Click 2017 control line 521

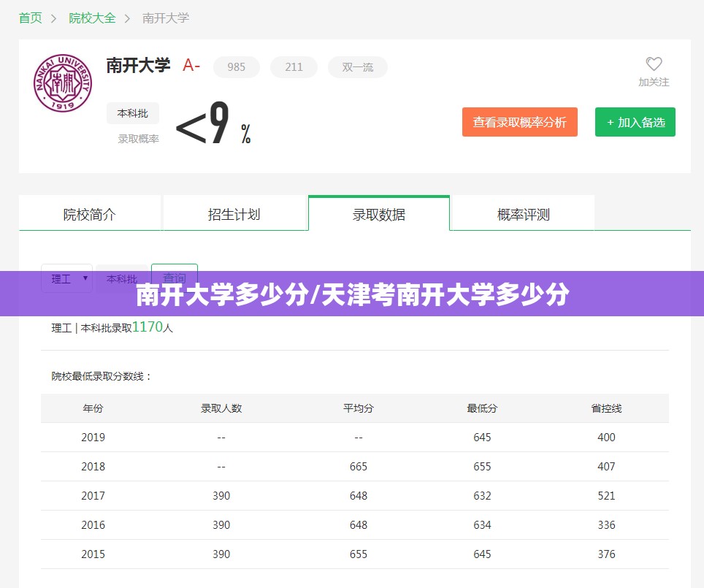(x=606, y=495)
